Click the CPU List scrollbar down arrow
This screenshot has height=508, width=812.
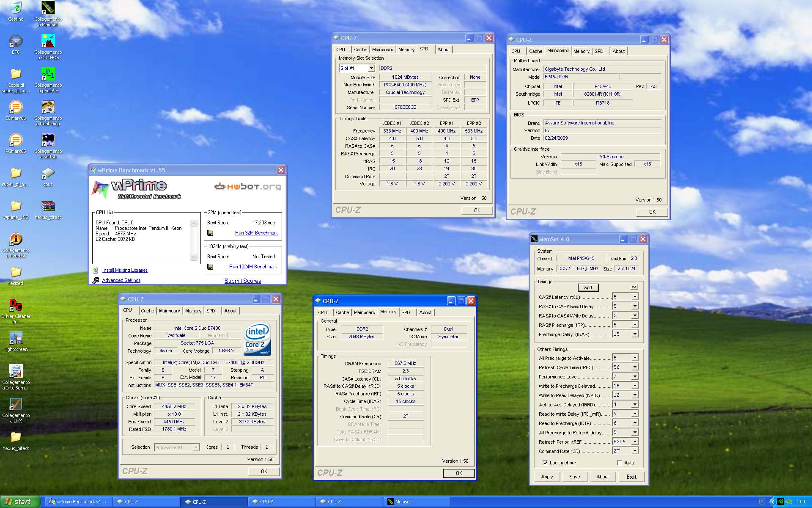(x=194, y=257)
